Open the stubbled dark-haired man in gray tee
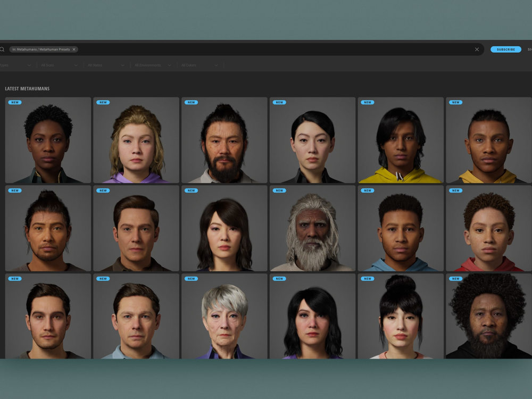This screenshot has width=532, height=399. pos(48,316)
